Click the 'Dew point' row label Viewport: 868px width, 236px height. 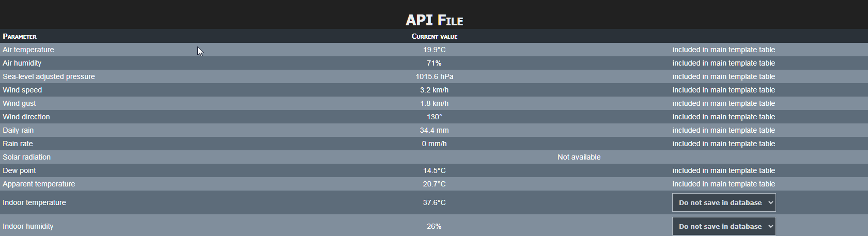tap(19, 170)
